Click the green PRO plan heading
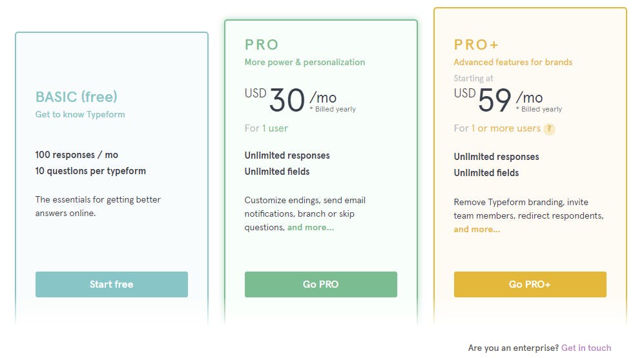644x358 pixels. tap(262, 45)
